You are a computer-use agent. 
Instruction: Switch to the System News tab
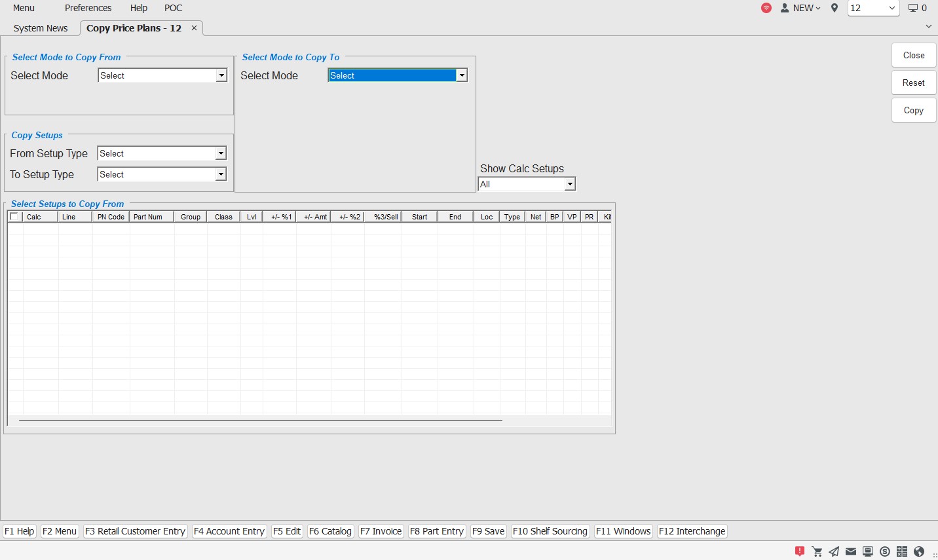tap(41, 28)
